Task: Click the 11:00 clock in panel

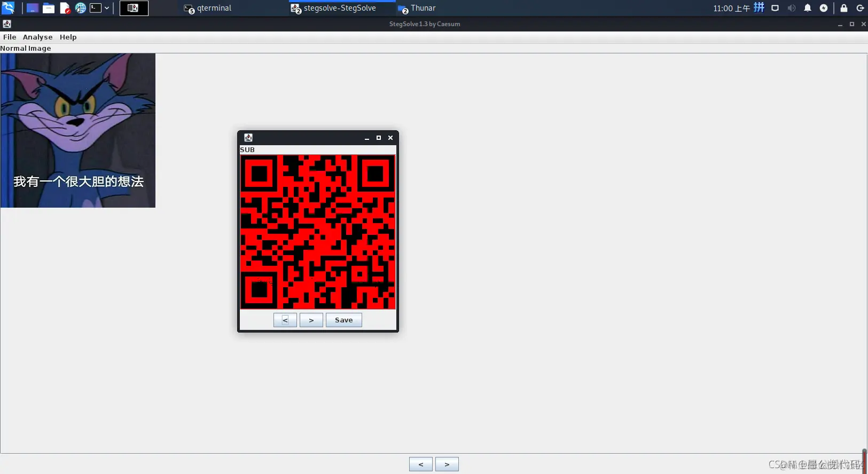Action: pyautogui.click(x=732, y=8)
